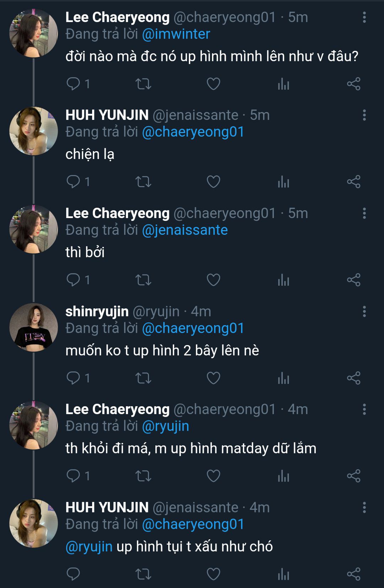
Task: Open more options on the top tweet
Action: click(x=364, y=17)
